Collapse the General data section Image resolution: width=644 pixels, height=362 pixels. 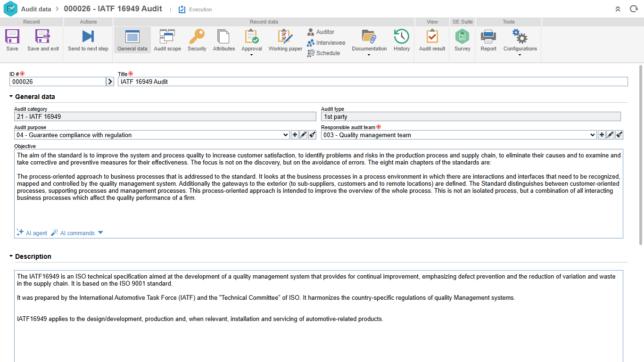[x=11, y=97]
